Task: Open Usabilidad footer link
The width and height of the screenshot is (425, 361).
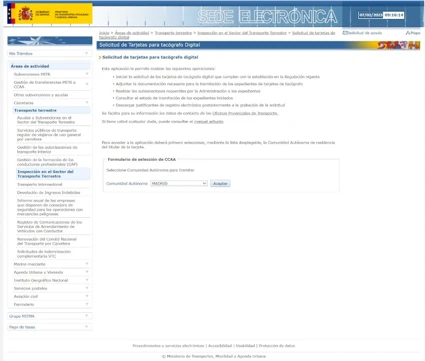Action: click(x=245, y=346)
